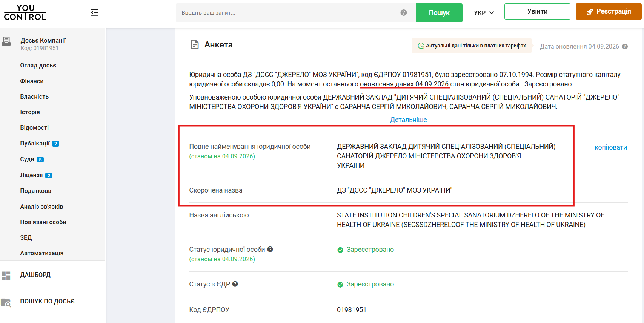Screen dimensions: 644x323
Task: Click the clock icon in the paid tariffs notice
Action: click(421, 46)
